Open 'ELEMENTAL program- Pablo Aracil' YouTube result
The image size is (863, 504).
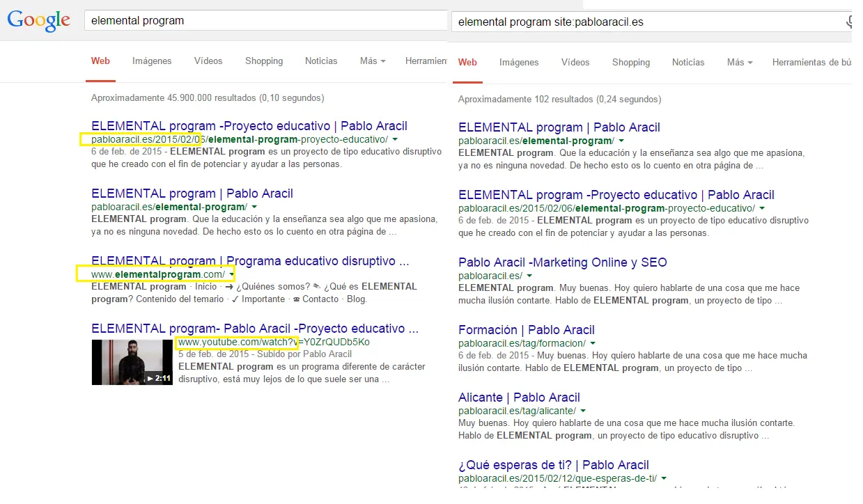[255, 329]
